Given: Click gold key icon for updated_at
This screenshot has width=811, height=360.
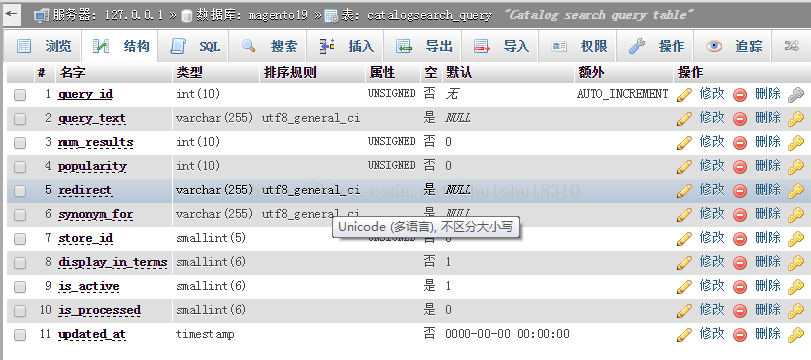Looking at the screenshot, I should [x=795, y=335].
